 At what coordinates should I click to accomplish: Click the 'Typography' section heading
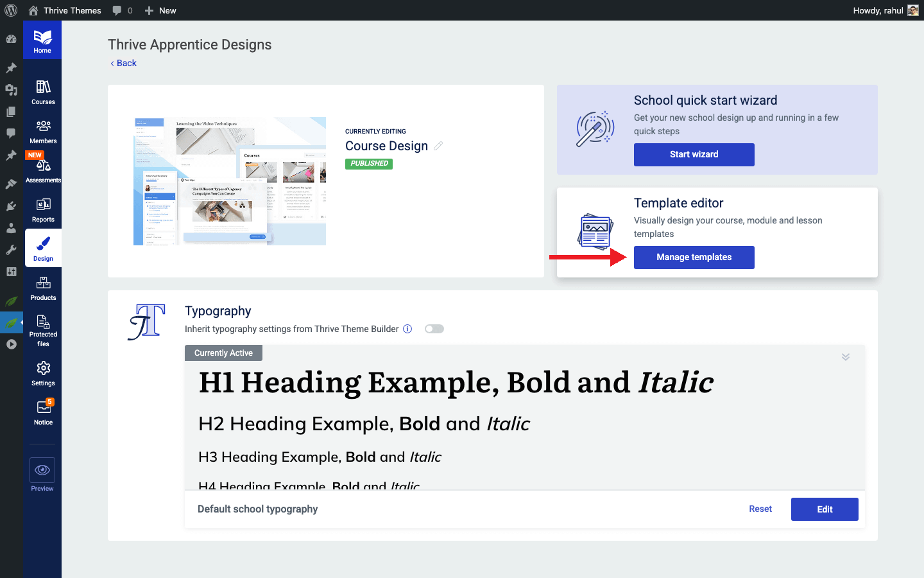pyautogui.click(x=218, y=311)
